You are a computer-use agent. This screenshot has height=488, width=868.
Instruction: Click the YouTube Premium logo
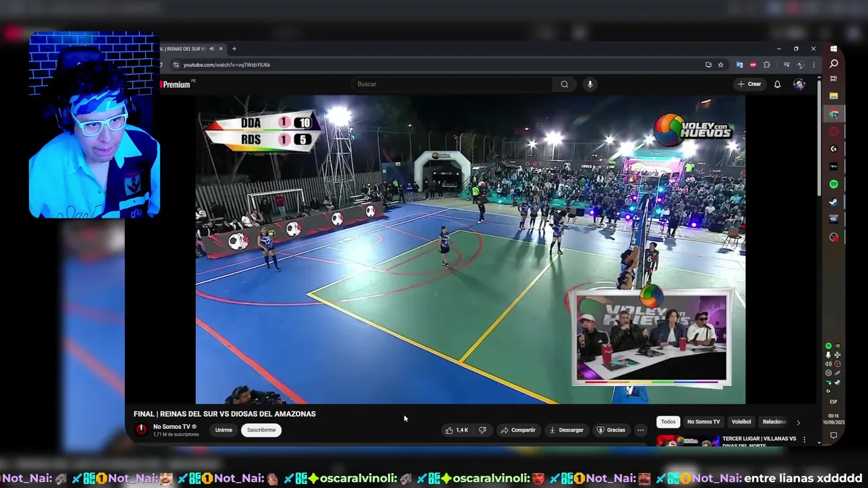click(x=175, y=85)
